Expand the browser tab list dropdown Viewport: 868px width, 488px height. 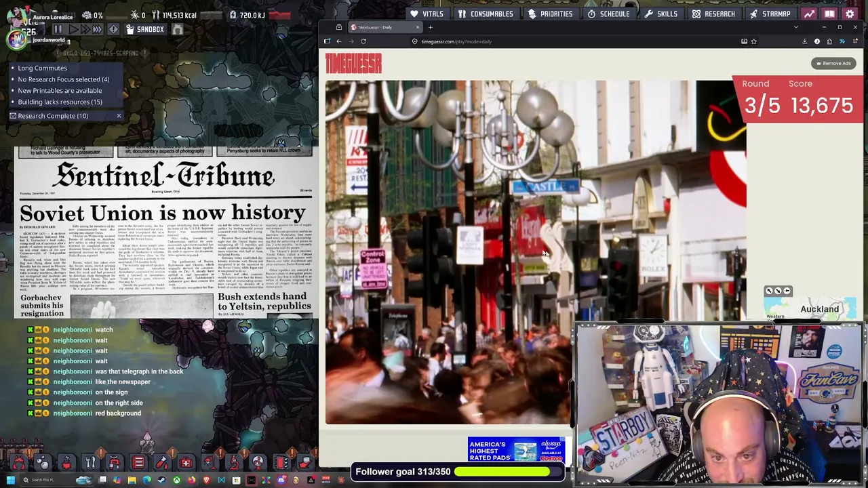point(796,27)
